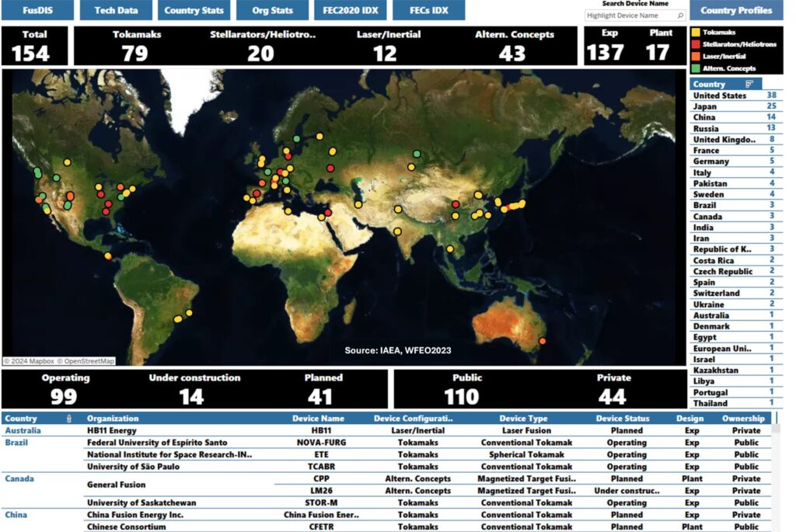Viewport: 796px width, 532px height.
Task: Open the Tech Data tab
Action: 116,11
